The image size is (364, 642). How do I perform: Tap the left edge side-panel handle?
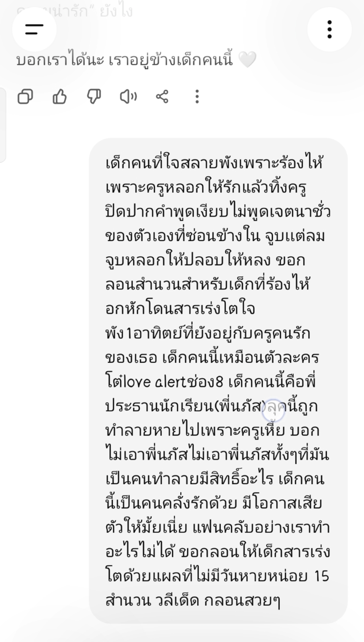click(x=3, y=125)
